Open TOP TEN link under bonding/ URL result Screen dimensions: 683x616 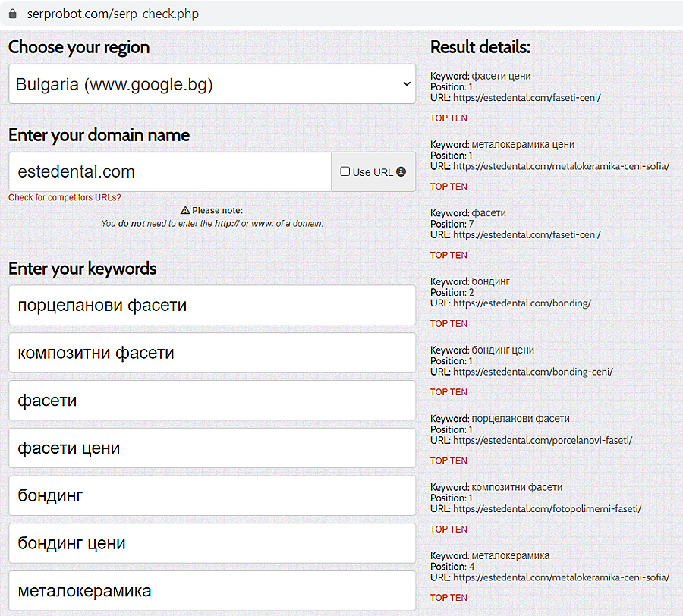point(449,323)
